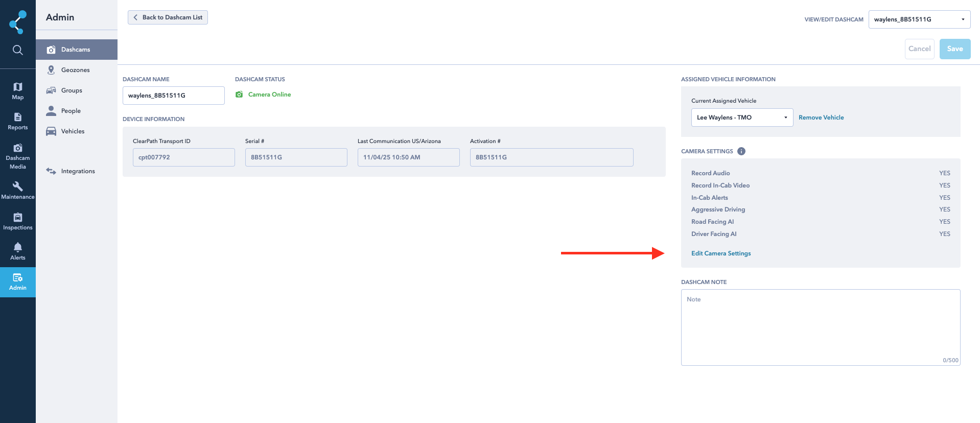Open the Geozones admin menu item
This screenshot has width=980, height=423.
pos(77,70)
